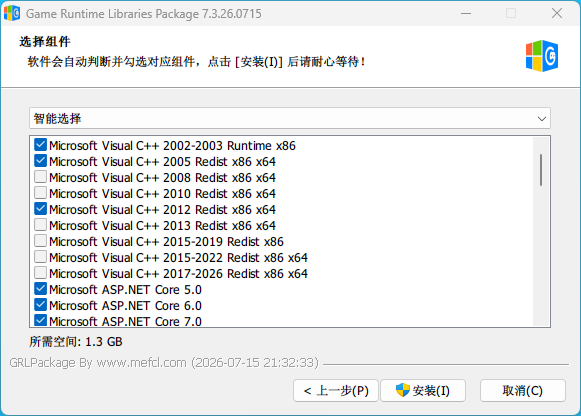Check Visual C++ 2015-2019 Redist x86
581x416 pixels.
(40, 241)
